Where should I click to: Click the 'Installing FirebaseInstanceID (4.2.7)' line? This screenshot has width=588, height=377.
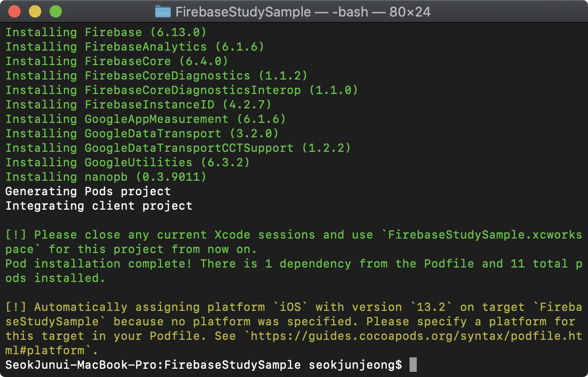tap(138, 104)
